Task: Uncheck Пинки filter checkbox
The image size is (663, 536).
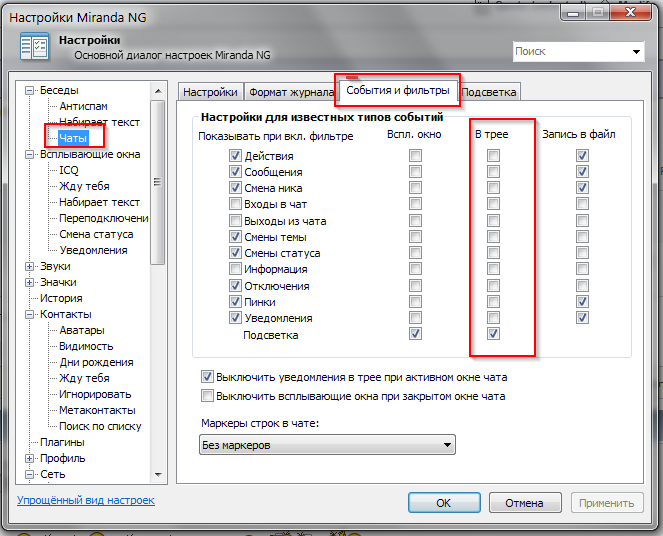Action: [235, 302]
